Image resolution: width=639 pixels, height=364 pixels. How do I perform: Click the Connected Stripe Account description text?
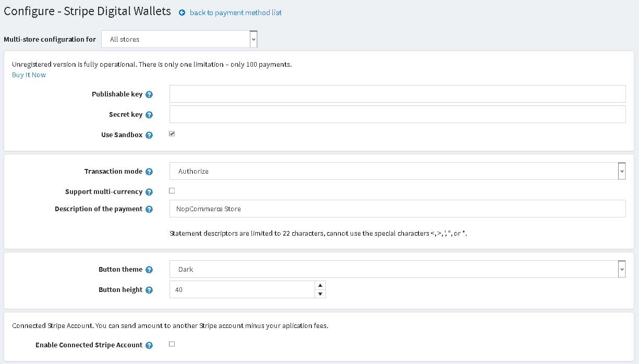pos(170,325)
